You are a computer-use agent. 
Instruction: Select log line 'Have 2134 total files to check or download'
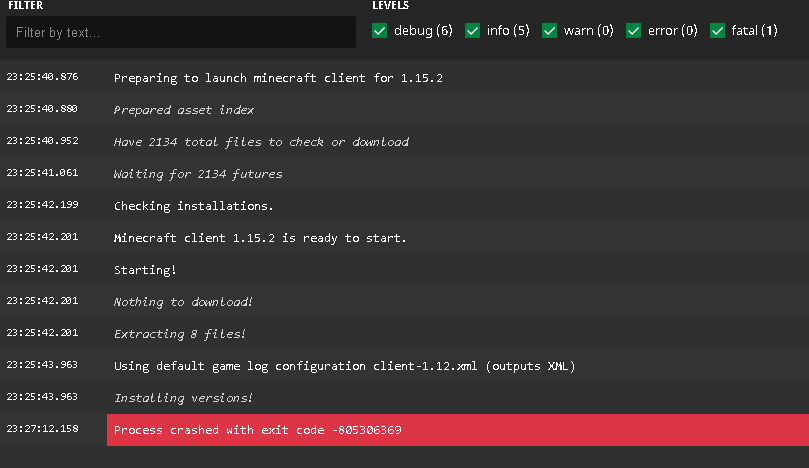click(x=261, y=142)
